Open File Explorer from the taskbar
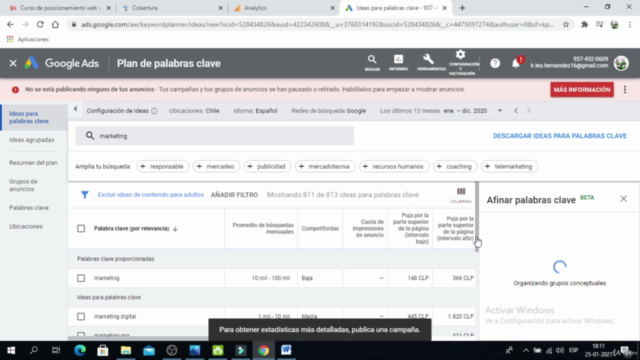This screenshot has width=640, height=360. coord(126,350)
